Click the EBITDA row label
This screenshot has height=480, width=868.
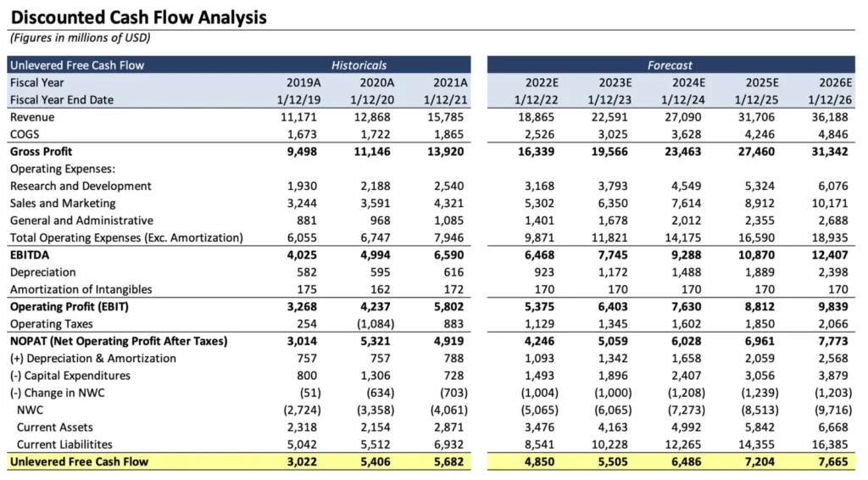pyautogui.click(x=30, y=255)
